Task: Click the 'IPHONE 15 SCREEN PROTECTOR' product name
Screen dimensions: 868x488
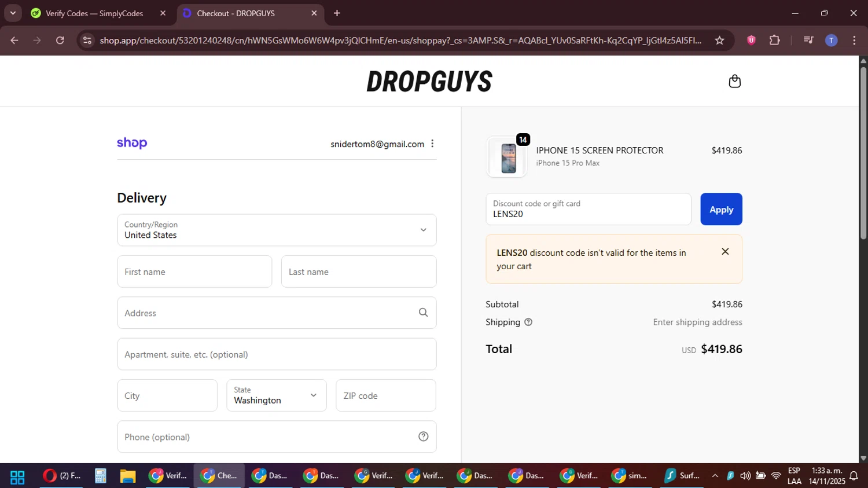Action: 599,151
